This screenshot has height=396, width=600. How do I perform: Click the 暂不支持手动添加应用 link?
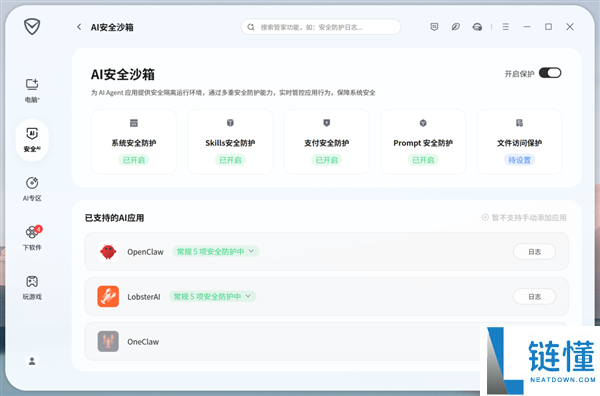tap(524, 218)
